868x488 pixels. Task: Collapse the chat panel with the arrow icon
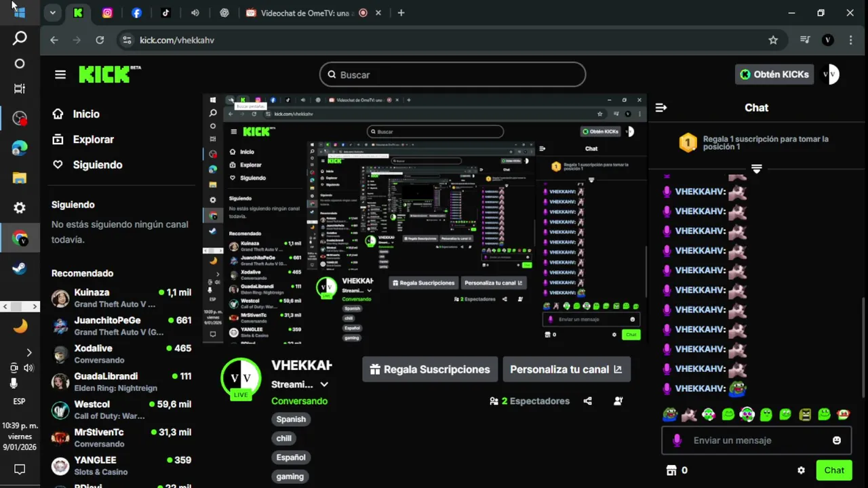(x=661, y=108)
